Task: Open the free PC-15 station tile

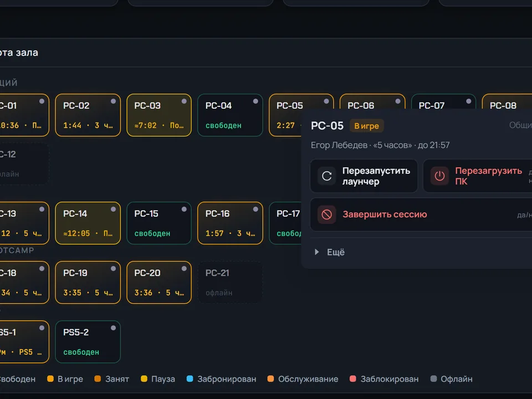Action: pos(159,223)
